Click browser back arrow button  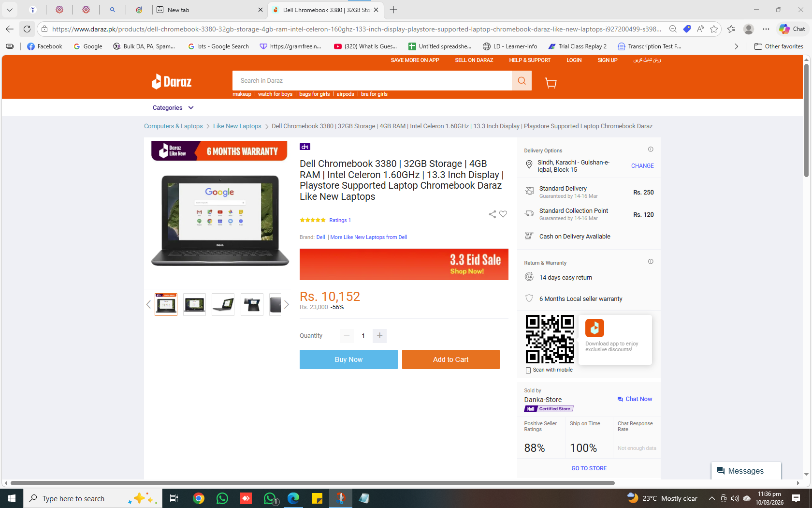10,29
